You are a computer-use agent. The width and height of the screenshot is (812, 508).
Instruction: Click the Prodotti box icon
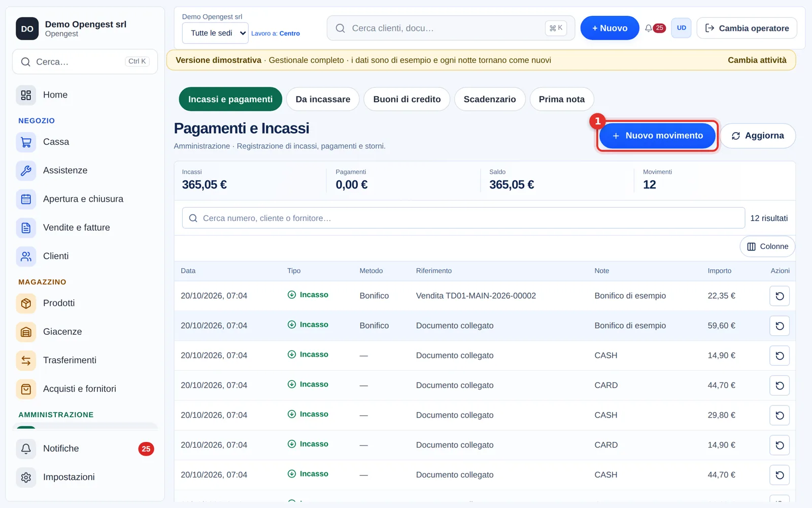pos(26,303)
